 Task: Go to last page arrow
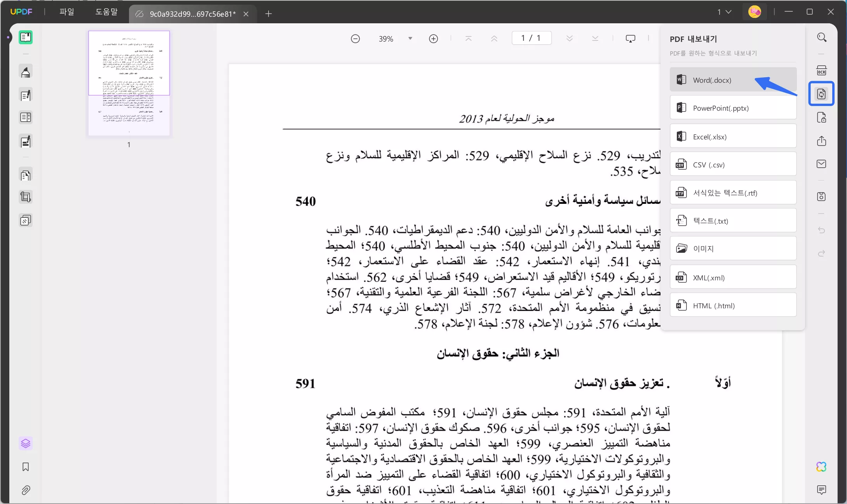tap(595, 38)
